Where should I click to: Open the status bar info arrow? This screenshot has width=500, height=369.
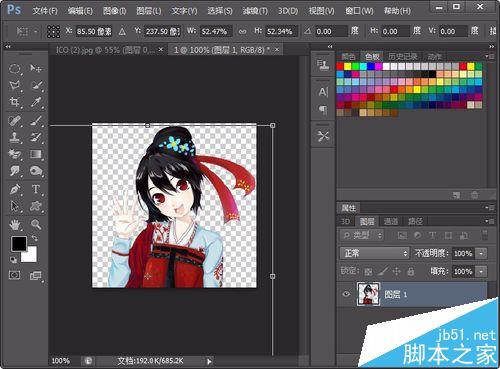(209, 361)
